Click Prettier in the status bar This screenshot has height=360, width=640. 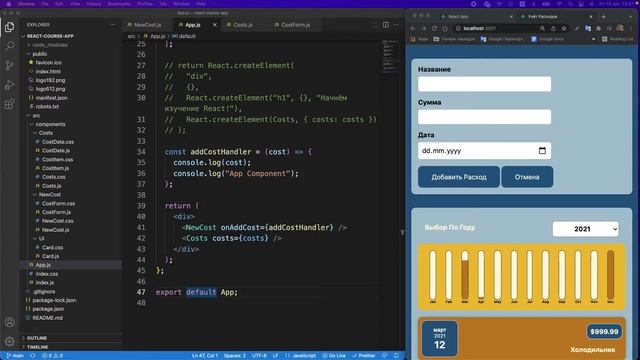[x=363, y=356]
